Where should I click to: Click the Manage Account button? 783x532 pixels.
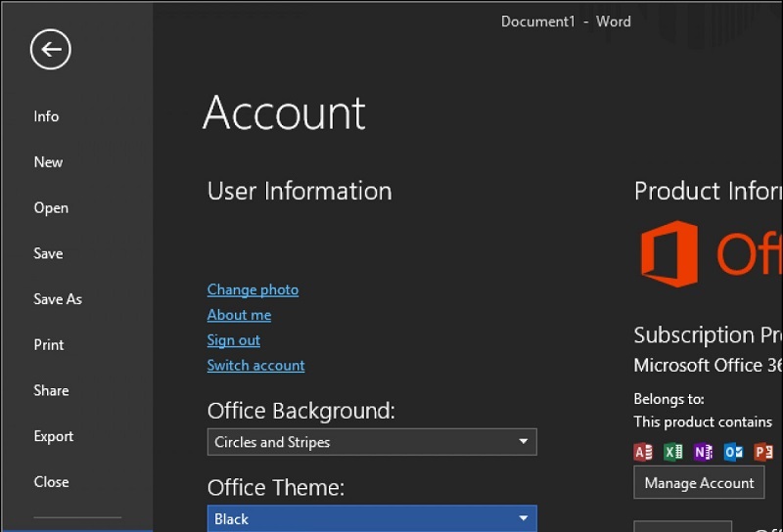699,482
